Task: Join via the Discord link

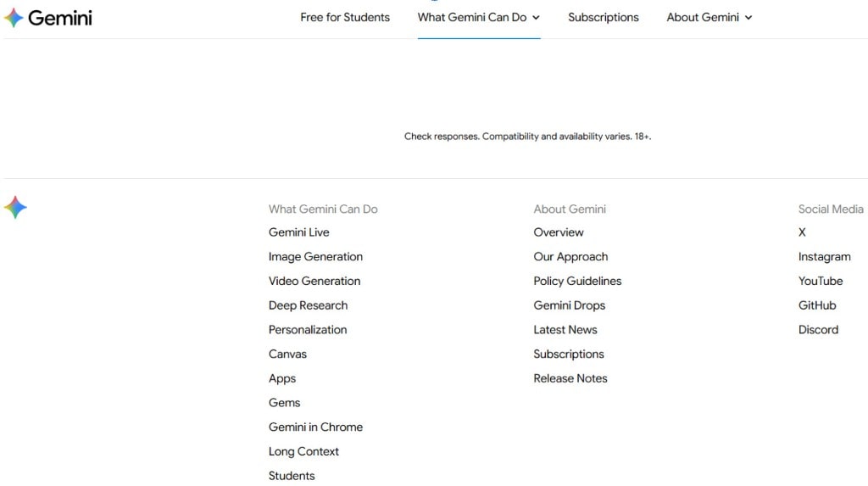Action: click(x=818, y=330)
